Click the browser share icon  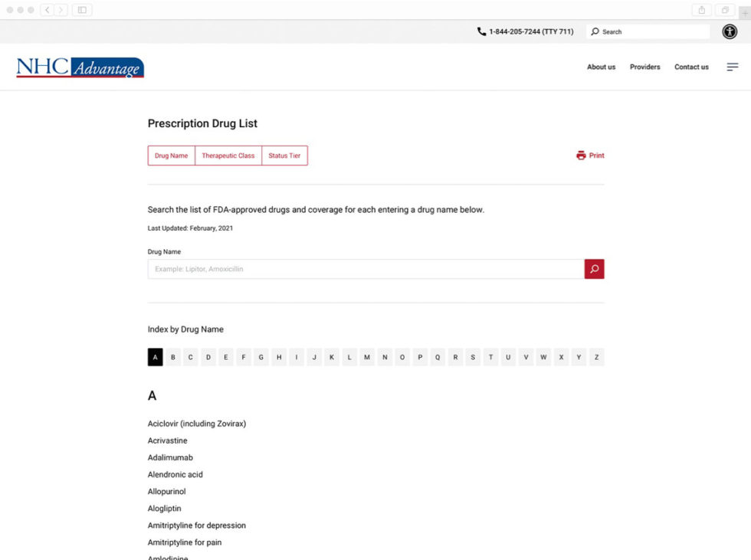click(701, 10)
